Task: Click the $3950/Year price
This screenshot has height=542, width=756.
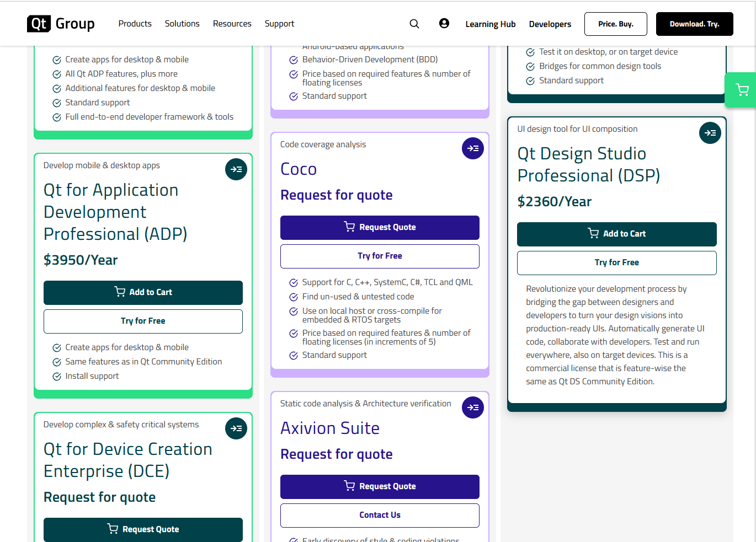Action: coord(81,260)
